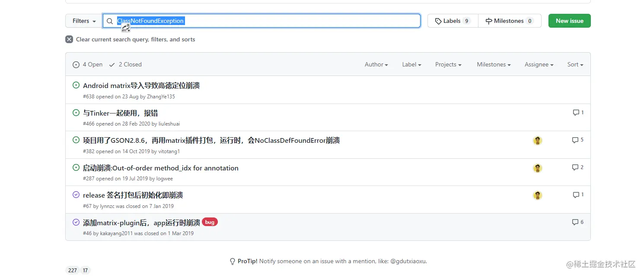644x277 pixels.
Task: Open the comment on release 签名 issue
Action: click(x=578, y=195)
